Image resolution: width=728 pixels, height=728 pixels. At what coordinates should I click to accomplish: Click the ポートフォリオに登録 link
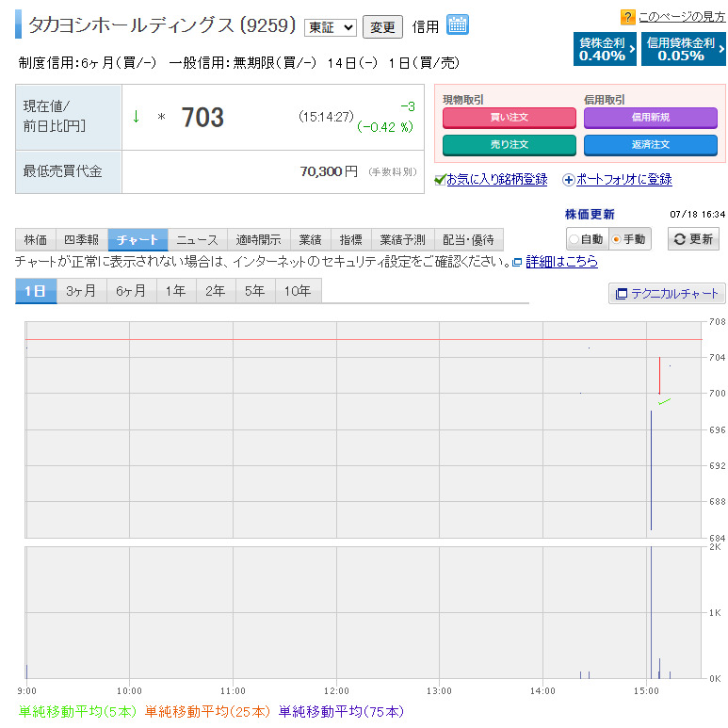pos(624,180)
